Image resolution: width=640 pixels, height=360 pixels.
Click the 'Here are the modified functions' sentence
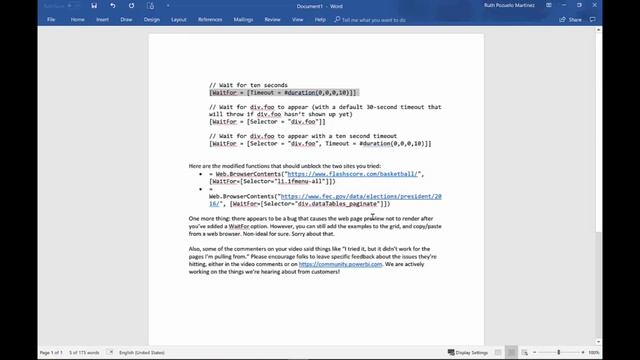[284, 166]
